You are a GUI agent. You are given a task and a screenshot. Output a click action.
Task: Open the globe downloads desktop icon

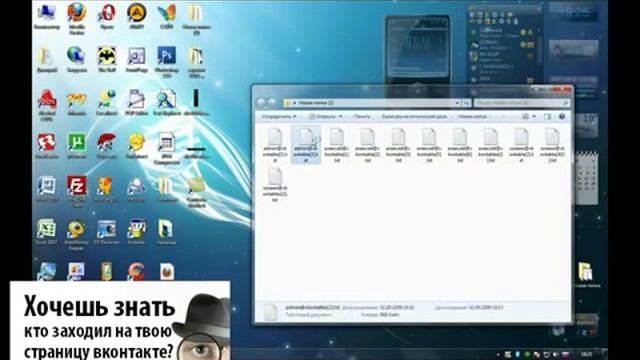[77, 60]
